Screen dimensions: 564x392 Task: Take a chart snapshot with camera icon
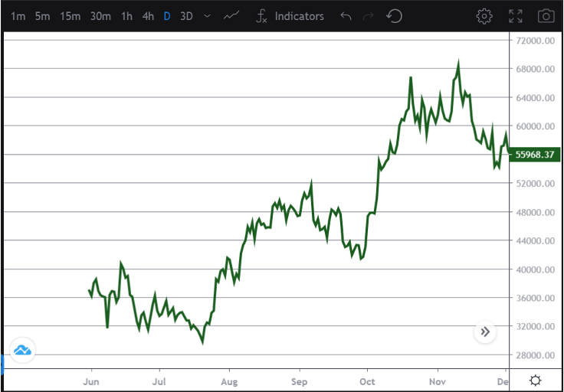546,16
